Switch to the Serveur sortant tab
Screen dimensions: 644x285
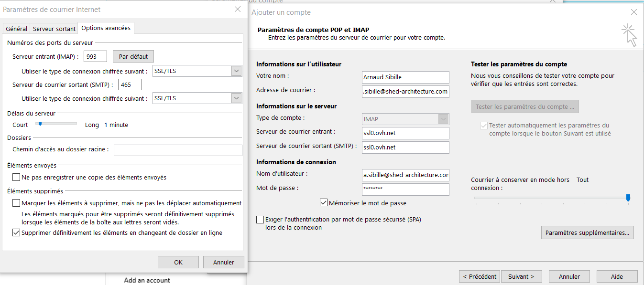point(54,29)
